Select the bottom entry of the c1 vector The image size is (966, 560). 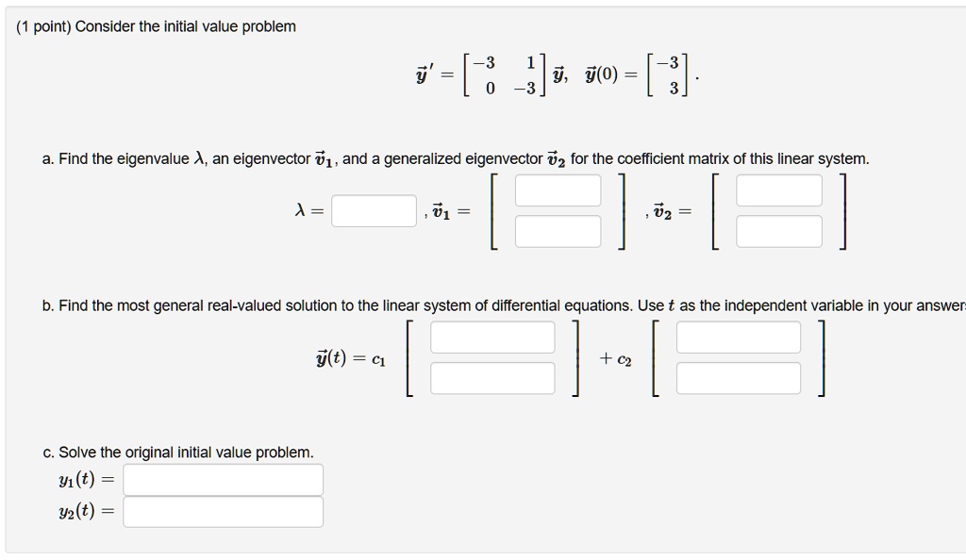tap(491, 379)
